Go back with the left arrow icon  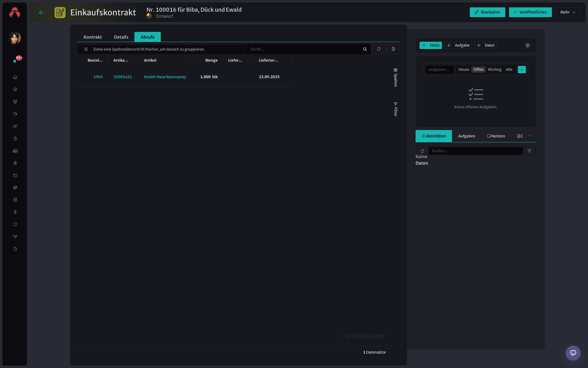coord(42,13)
